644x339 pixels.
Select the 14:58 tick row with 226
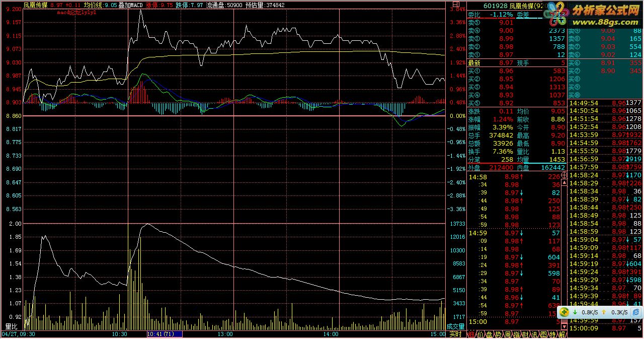coord(514,177)
